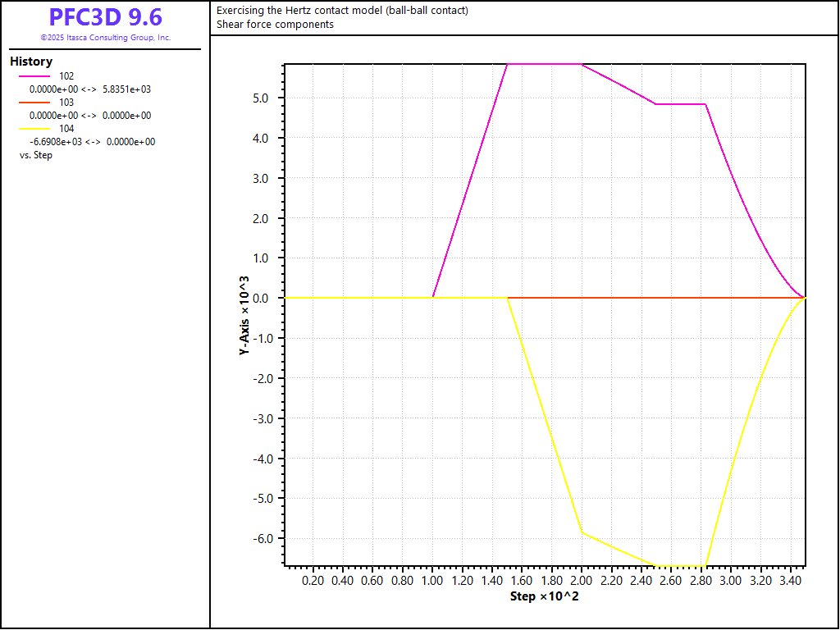Select the 104 legend label

66,129
